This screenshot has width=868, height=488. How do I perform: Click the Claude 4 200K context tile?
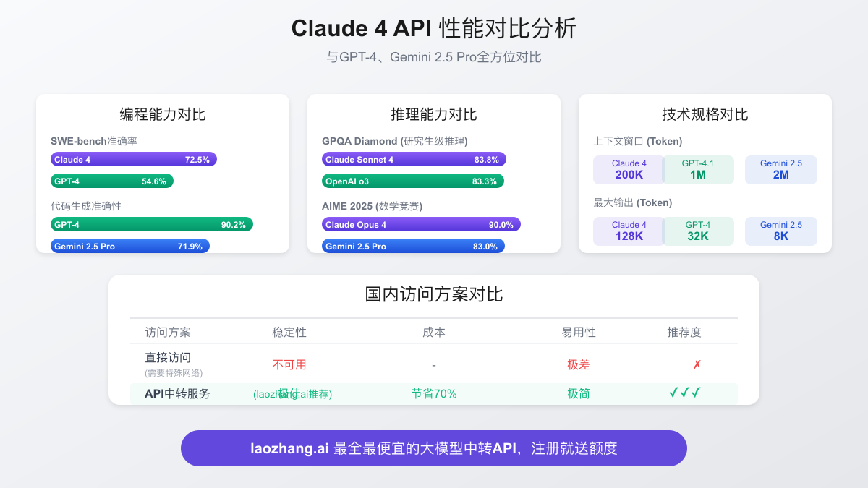click(629, 170)
